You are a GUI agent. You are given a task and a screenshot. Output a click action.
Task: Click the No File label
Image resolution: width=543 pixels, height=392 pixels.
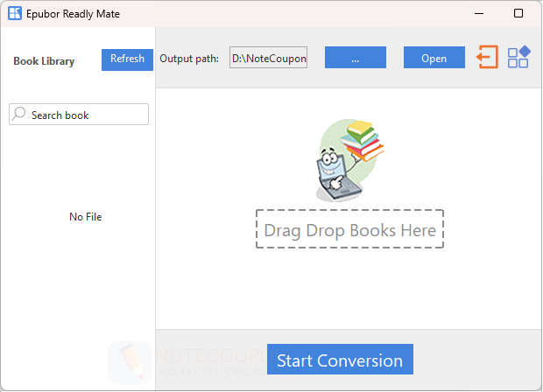tap(86, 217)
